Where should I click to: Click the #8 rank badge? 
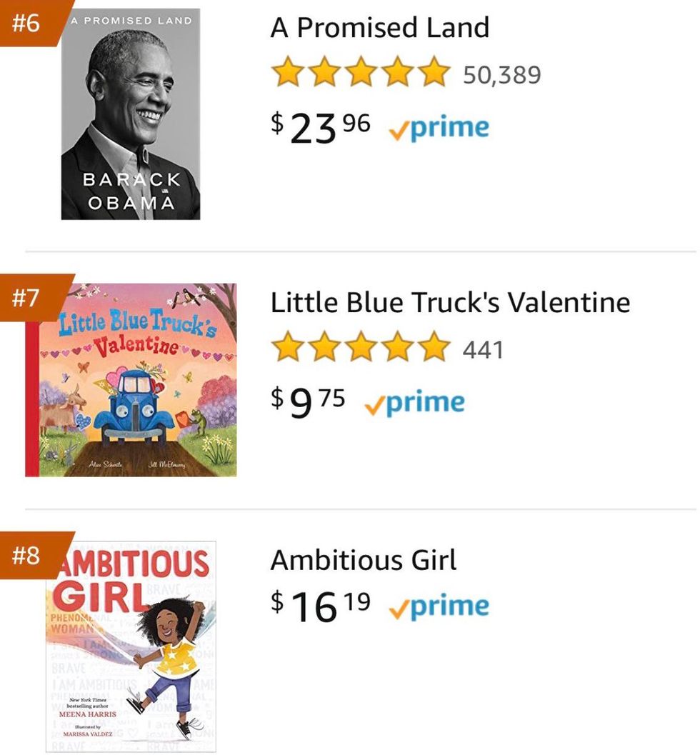29,556
